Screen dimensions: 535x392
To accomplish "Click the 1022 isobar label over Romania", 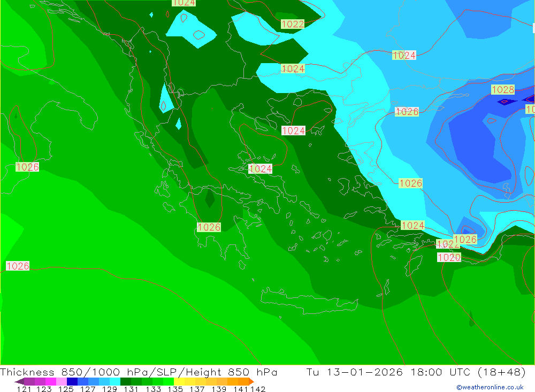I will (293, 24).
